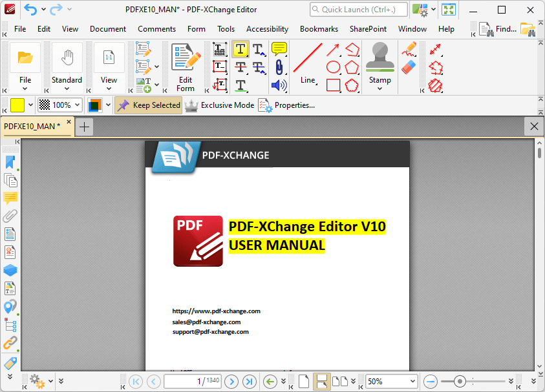Toggle Keep Selected mode

(148, 105)
